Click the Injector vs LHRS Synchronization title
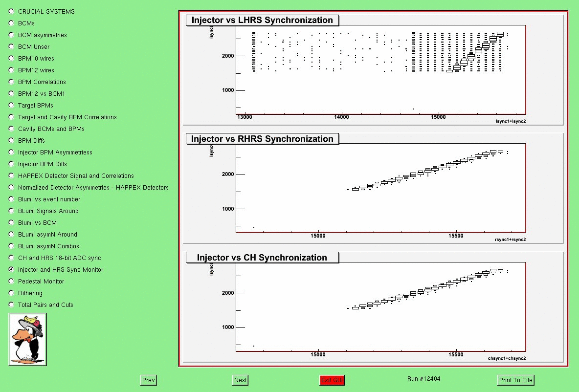The image size is (579, 392). [262, 21]
